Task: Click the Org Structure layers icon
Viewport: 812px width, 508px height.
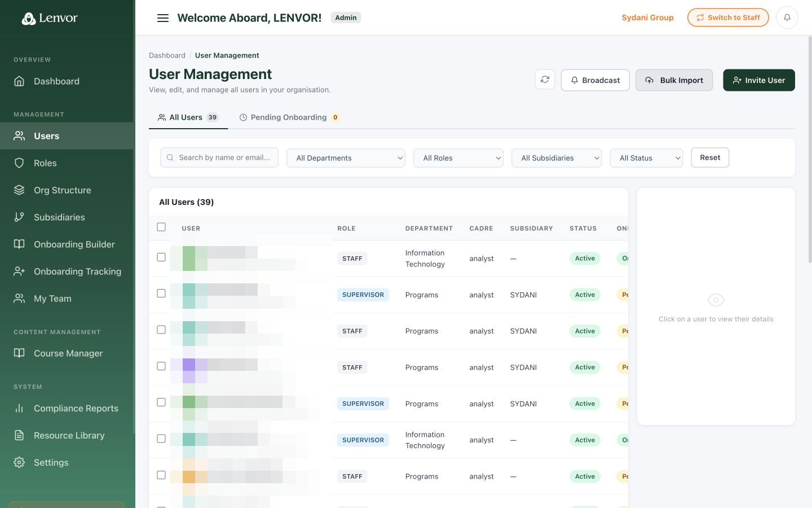Action: pos(19,190)
